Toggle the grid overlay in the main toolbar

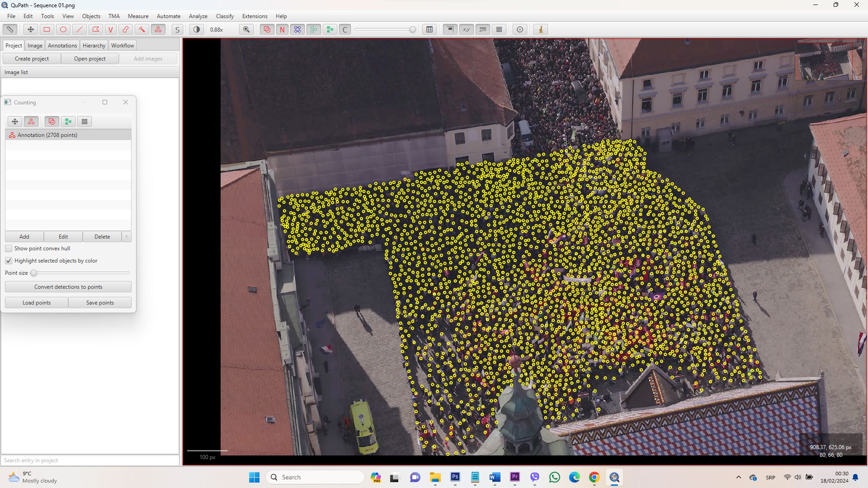(x=499, y=29)
